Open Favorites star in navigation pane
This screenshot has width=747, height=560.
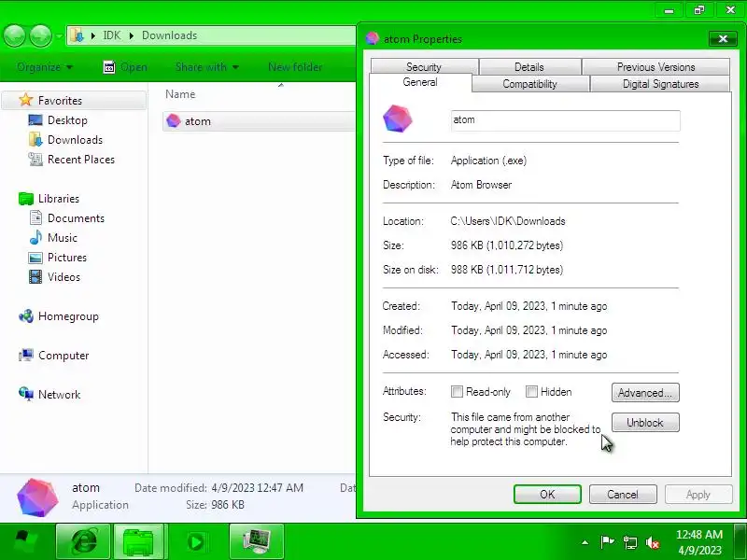[x=26, y=100]
